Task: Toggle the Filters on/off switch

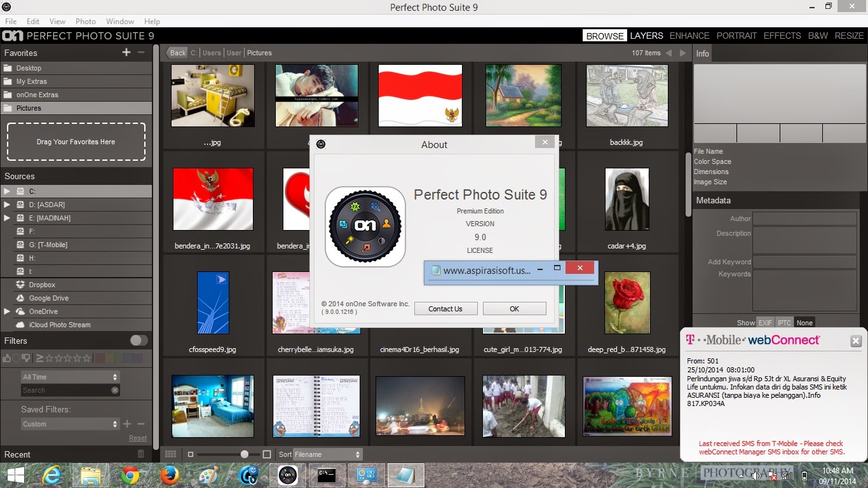Action: 139,341
